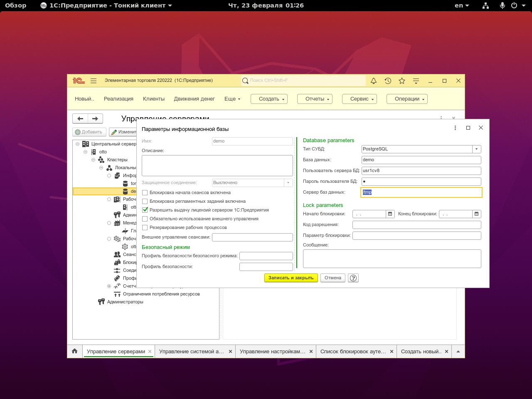Open favorites star icon
The height and width of the screenshot is (399, 532).
coord(402,81)
